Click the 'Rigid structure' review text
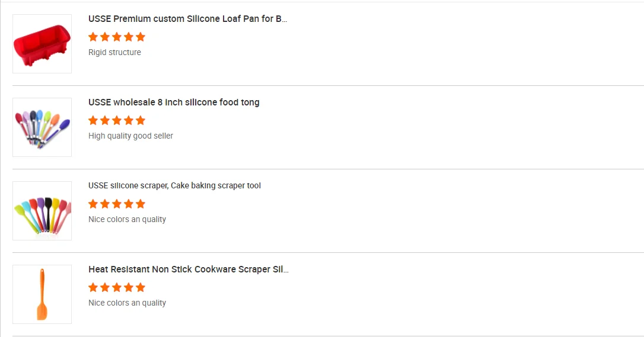 click(114, 52)
